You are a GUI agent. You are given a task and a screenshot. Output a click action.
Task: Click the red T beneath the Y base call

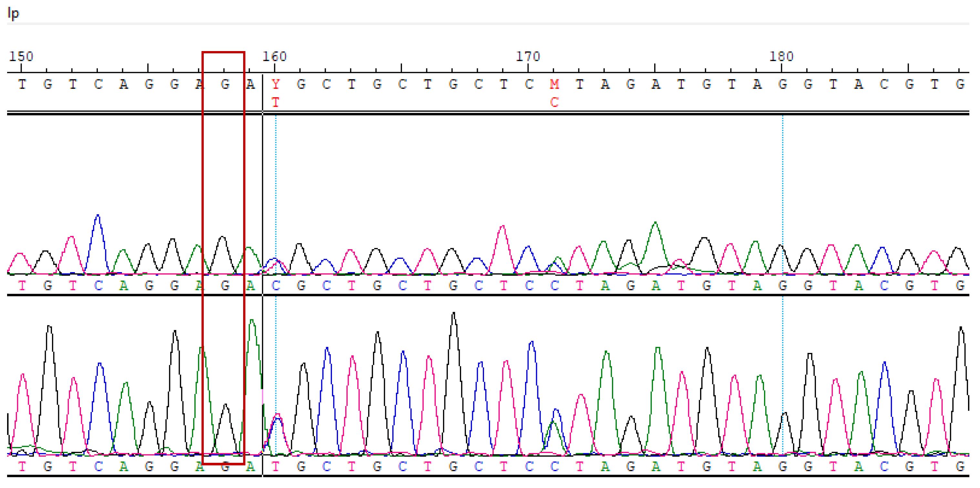point(276,102)
